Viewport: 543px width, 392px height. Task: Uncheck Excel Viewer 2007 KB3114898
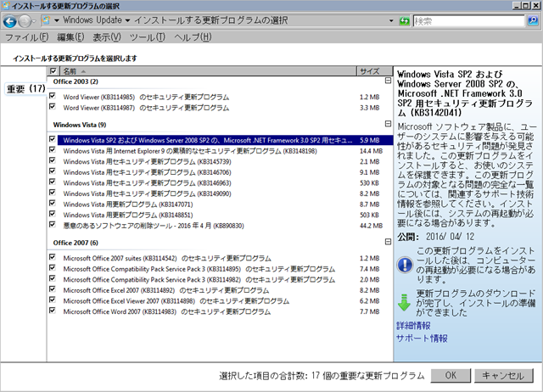[x=53, y=300]
